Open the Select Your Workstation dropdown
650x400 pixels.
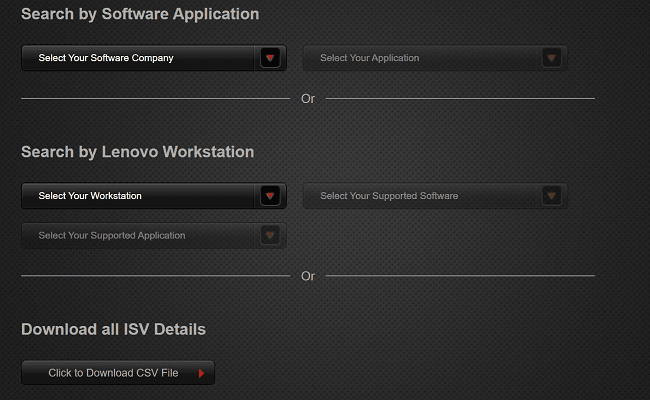154,196
